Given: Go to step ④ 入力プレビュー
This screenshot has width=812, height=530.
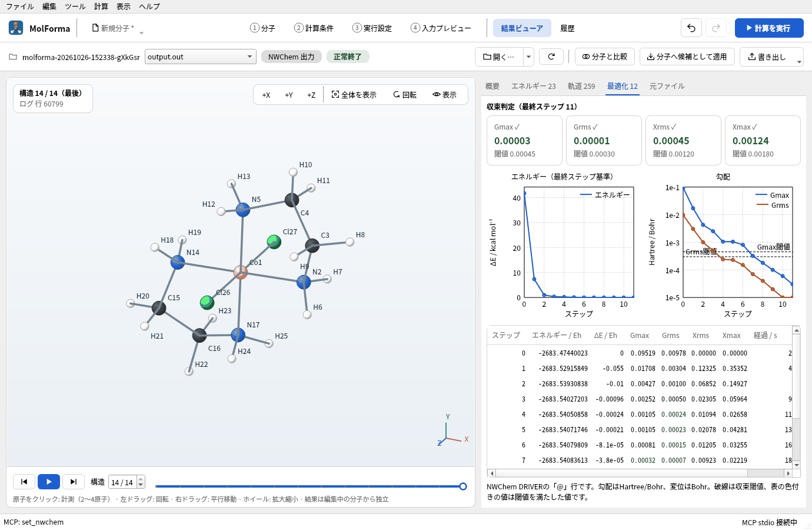Looking at the screenshot, I should click(x=441, y=28).
